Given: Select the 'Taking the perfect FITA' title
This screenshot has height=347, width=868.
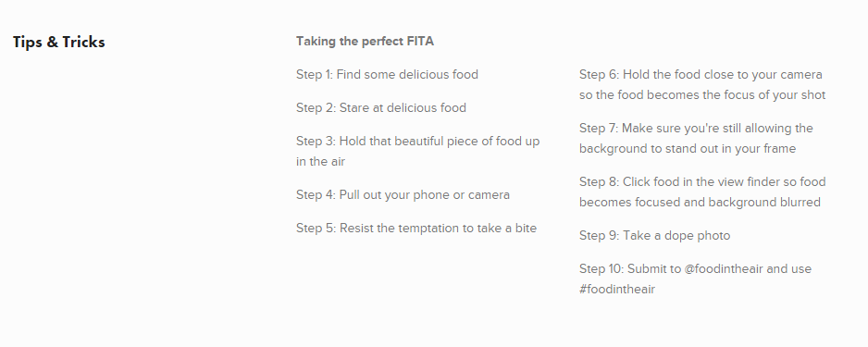Looking at the screenshot, I should click(365, 42).
